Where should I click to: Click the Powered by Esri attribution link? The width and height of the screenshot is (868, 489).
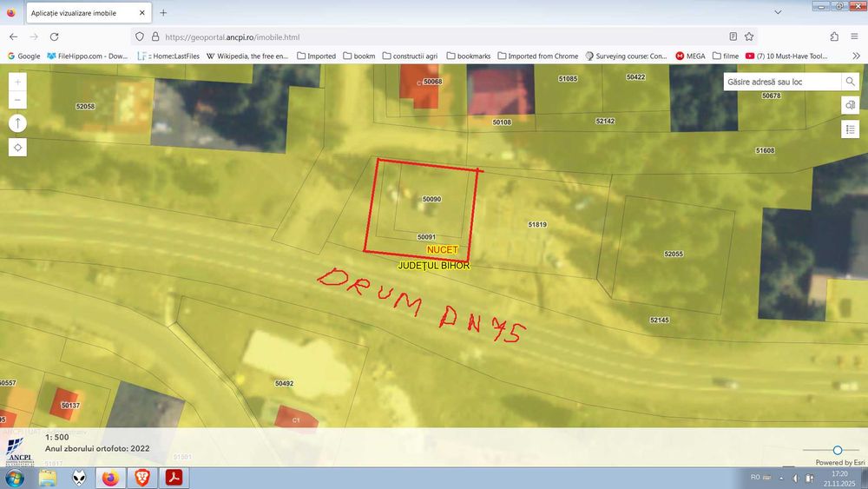(839, 462)
